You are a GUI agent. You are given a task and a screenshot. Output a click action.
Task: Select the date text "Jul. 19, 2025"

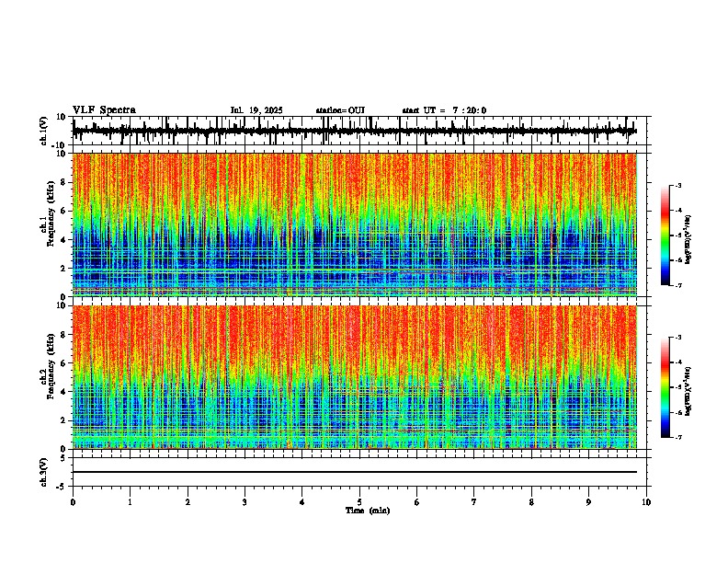tap(256, 110)
